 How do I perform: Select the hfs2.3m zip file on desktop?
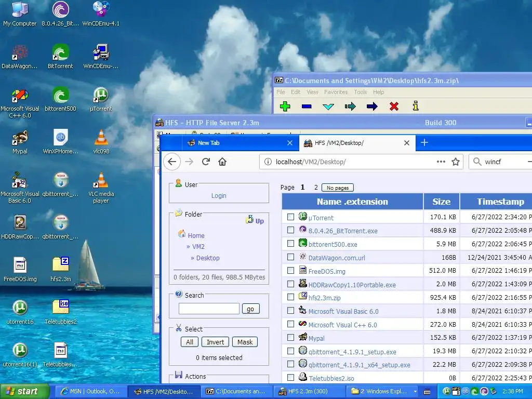click(60, 270)
